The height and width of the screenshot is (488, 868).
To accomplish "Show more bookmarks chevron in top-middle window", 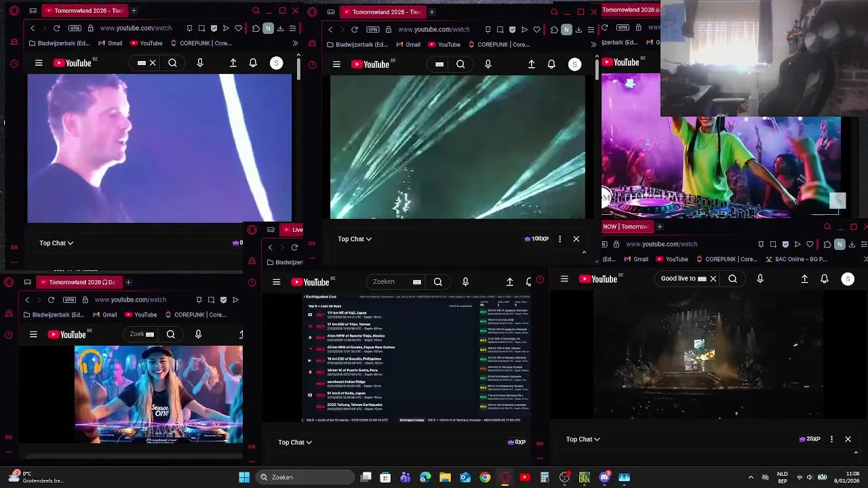I will point(594,45).
